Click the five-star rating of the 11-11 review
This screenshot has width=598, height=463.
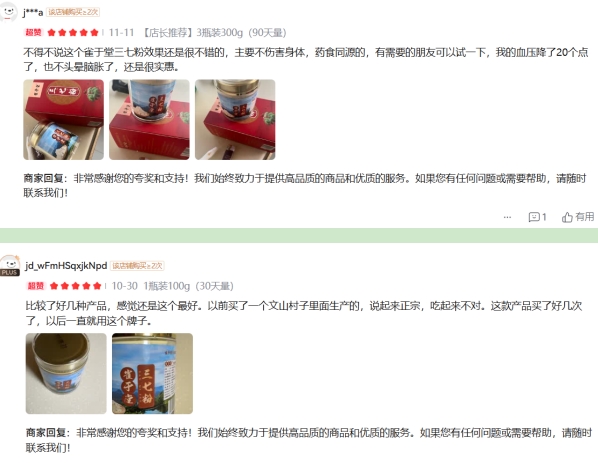[73, 32]
